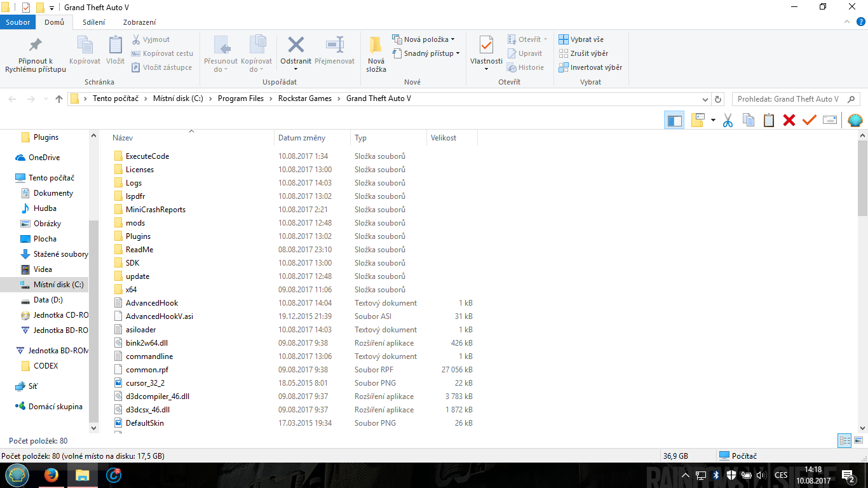Open the ribbon help question mark
Screen dimensions: 868x488
click(860, 22)
